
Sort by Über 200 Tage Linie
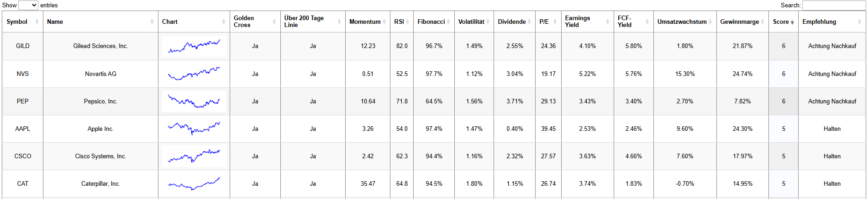(304, 22)
